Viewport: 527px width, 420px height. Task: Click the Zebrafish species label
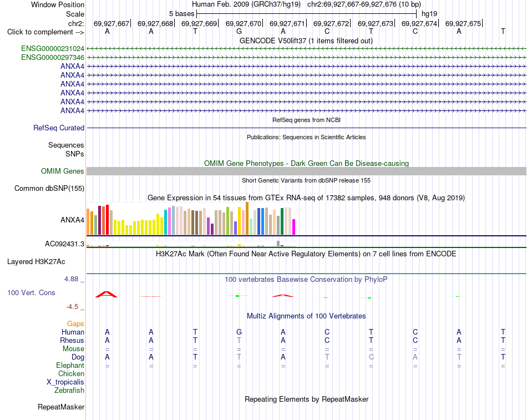pyautogui.click(x=69, y=391)
